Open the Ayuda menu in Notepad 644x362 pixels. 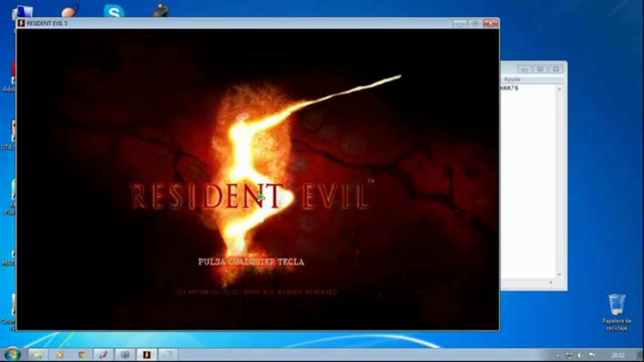[512, 79]
